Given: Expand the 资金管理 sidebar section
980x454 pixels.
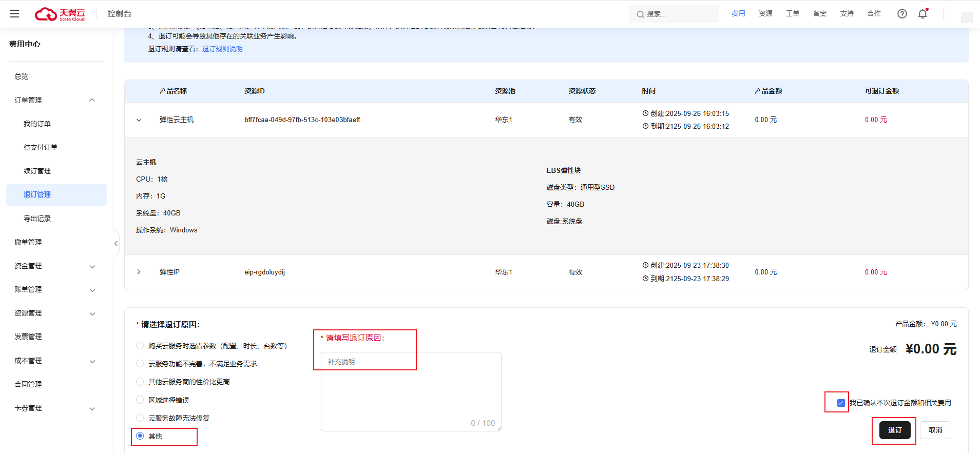Looking at the screenshot, I should click(92, 266).
